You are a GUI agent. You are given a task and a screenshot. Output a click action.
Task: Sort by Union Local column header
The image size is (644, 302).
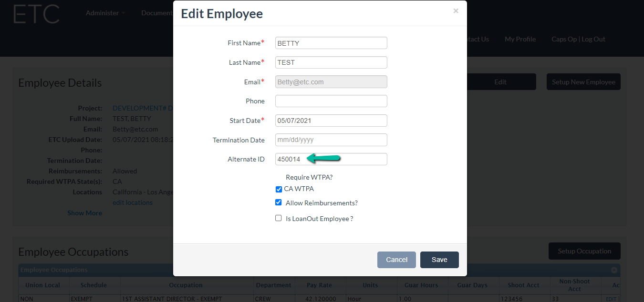coord(43,285)
